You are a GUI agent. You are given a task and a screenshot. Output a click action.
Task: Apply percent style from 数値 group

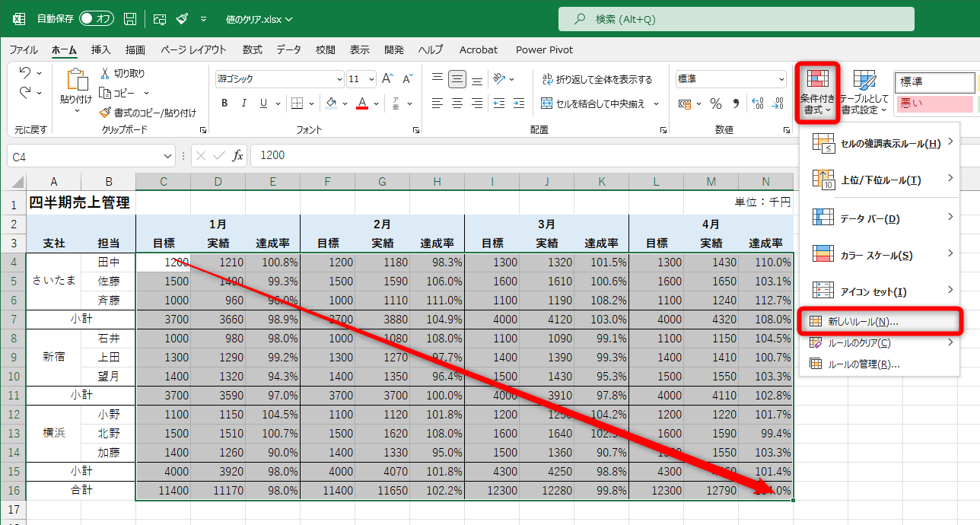coord(715,104)
